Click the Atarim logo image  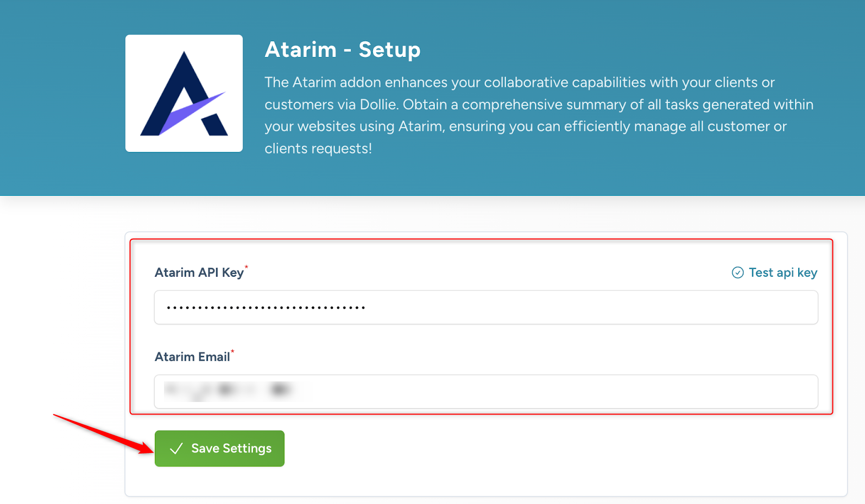tap(184, 93)
